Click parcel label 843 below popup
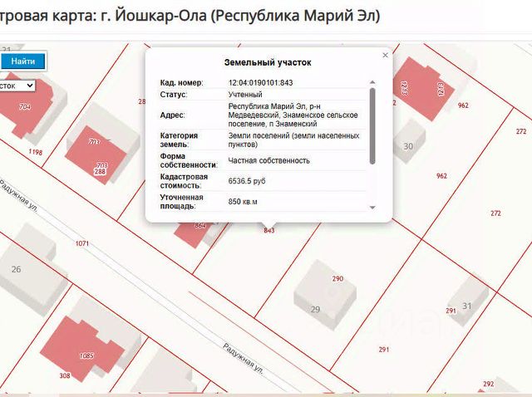 [x=269, y=231]
